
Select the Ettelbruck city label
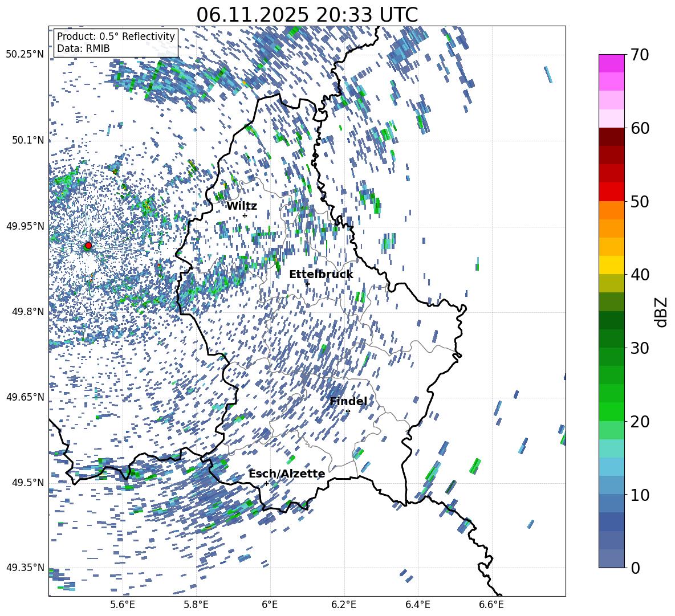point(321,274)
